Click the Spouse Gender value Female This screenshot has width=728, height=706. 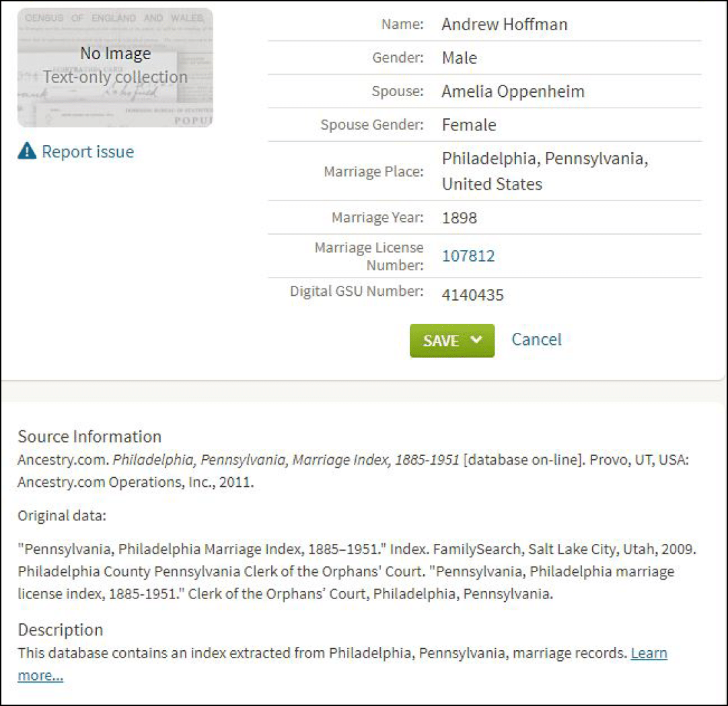tap(469, 125)
